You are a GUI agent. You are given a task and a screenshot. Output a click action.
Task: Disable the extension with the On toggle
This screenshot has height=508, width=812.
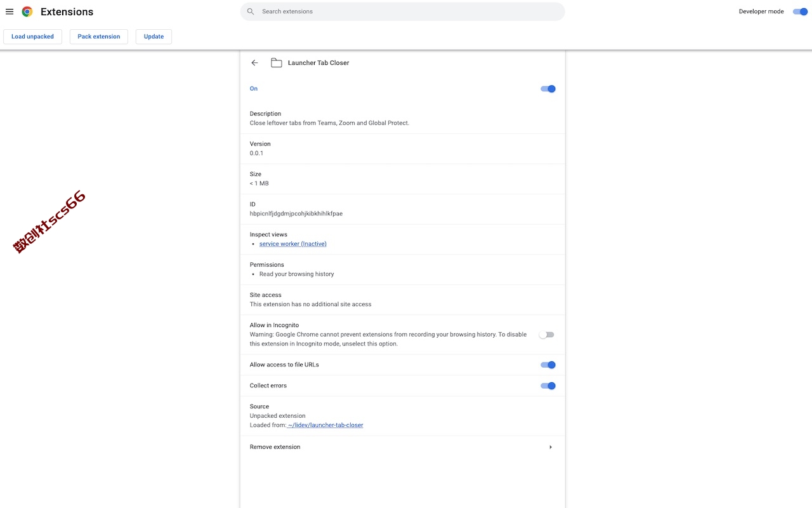point(548,89)
